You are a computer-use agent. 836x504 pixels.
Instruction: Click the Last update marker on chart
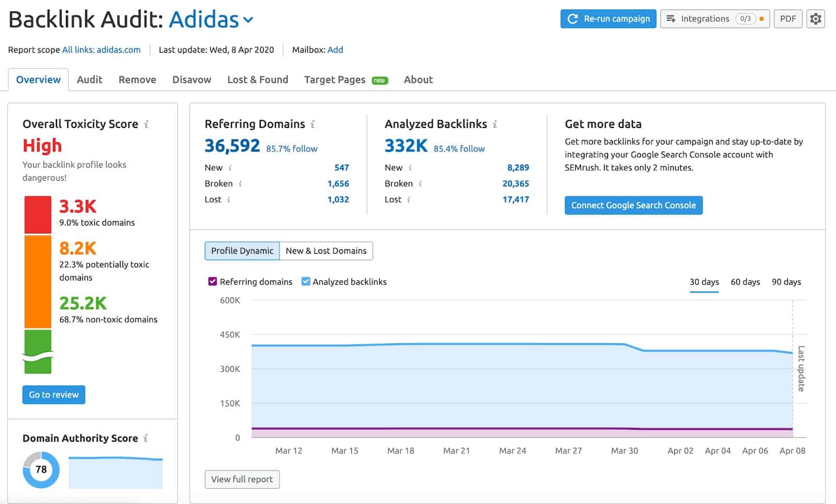click(800, 368)
